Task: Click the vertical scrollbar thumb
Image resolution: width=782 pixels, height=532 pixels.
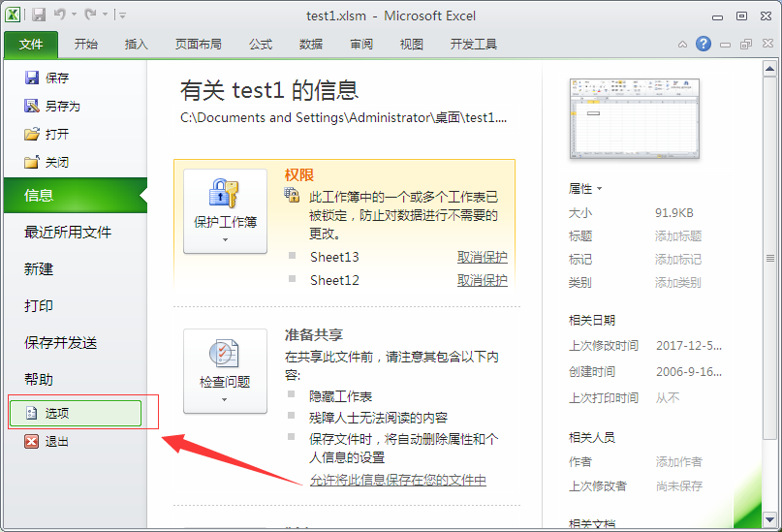Action: pos(769,259)
